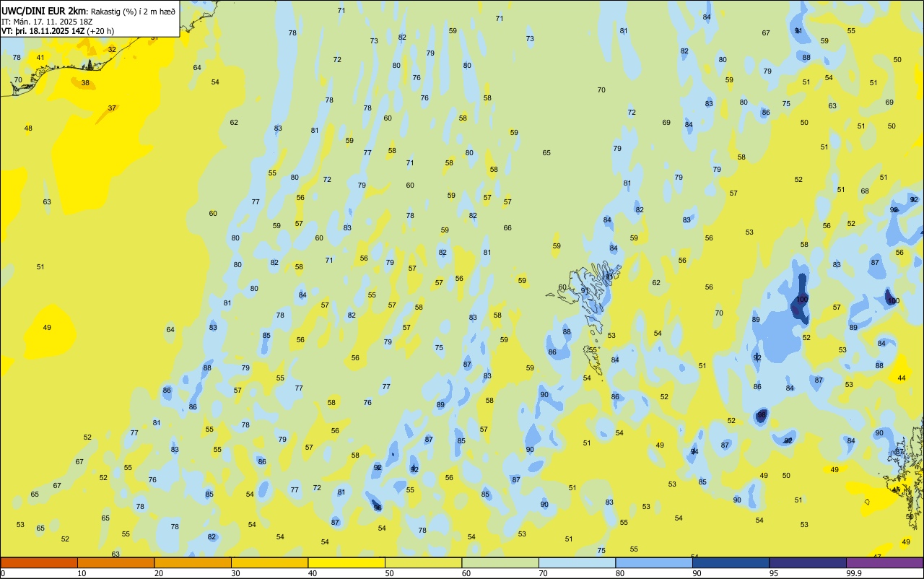
Task: Click the humidity value 32 on the map
Action: tap(112, 49)
